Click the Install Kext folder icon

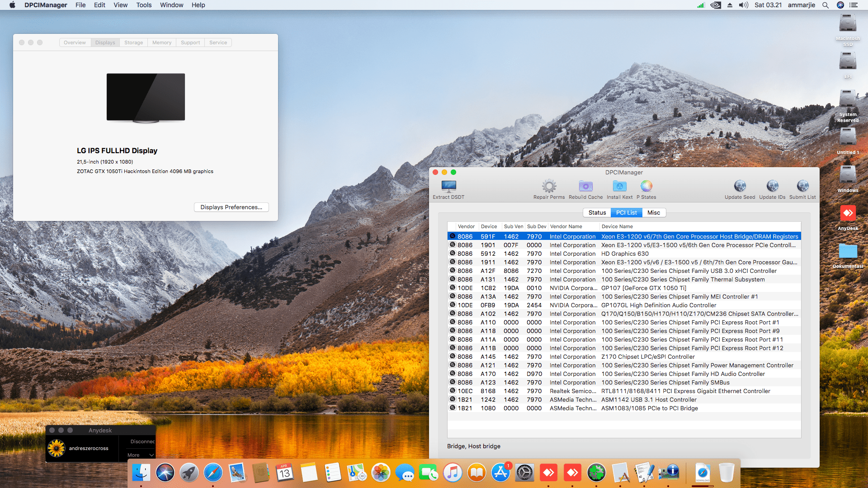coord(619,187)
